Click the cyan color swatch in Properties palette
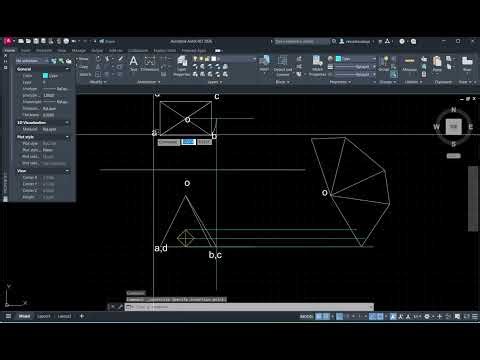The height and width of the screenshot is (360, 480). point(45,76)
